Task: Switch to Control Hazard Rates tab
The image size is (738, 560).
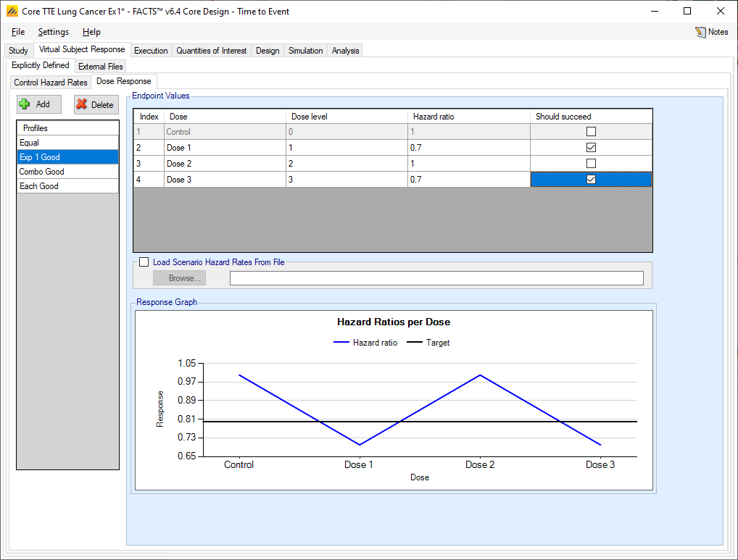Action: [51, 83]
